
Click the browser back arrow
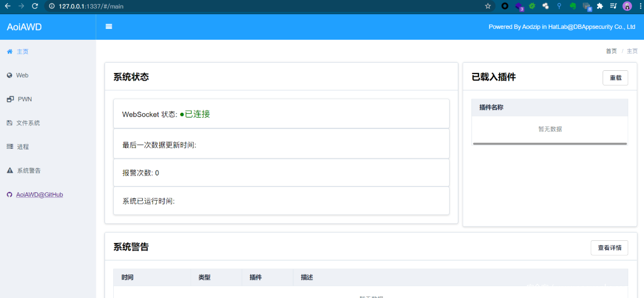point(8,6)
